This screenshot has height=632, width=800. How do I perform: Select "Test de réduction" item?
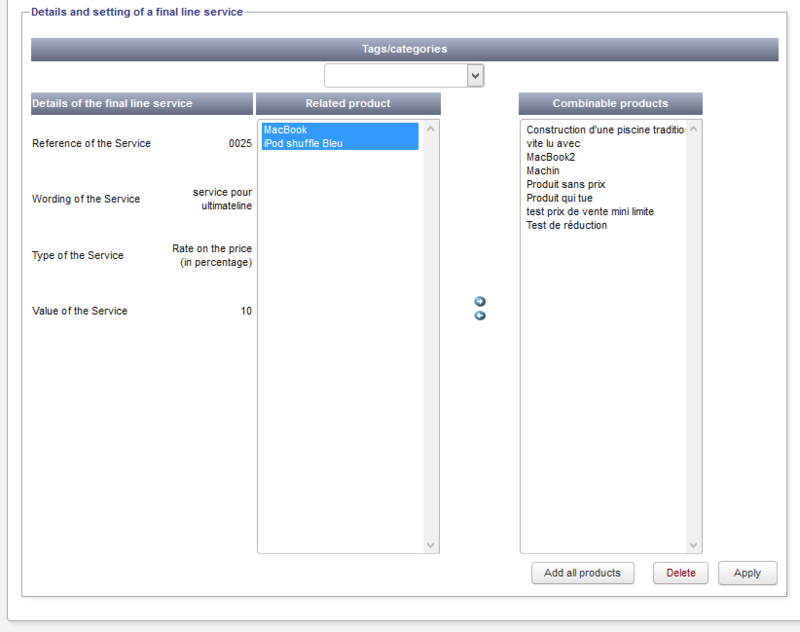coord(566,225)
